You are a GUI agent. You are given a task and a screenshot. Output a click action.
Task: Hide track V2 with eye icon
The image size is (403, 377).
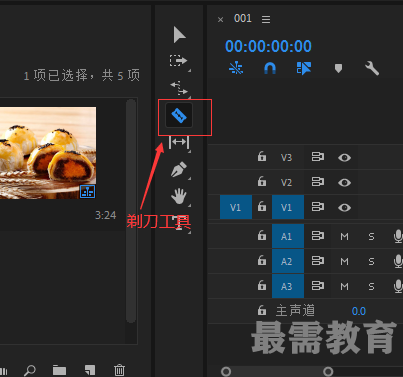tap(344, 182)
